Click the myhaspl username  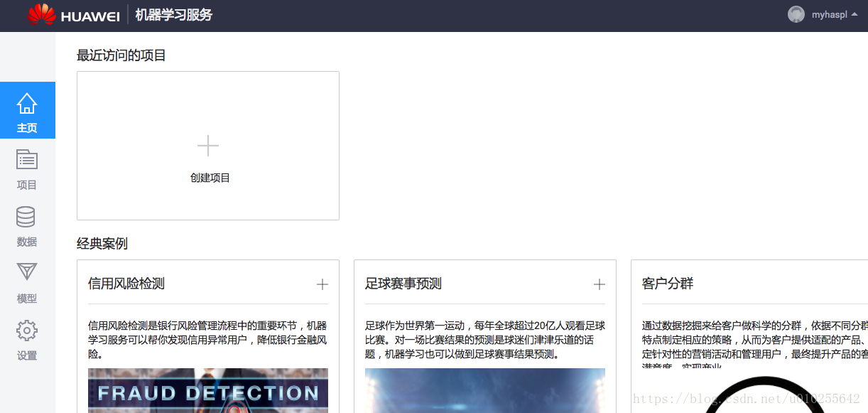(830, 15)
